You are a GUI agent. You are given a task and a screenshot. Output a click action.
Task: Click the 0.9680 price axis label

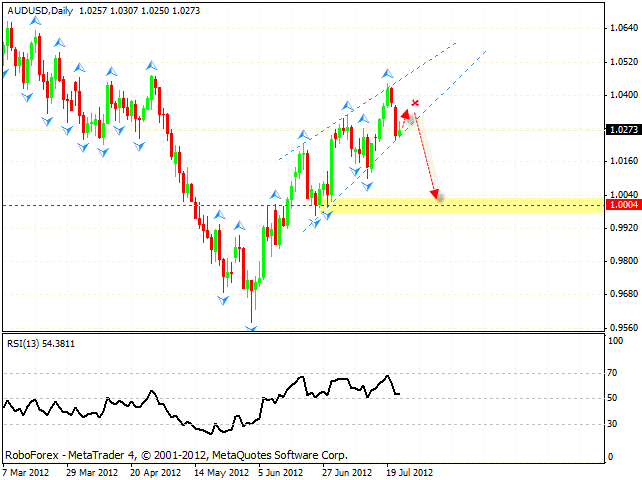tap(624, 294)
